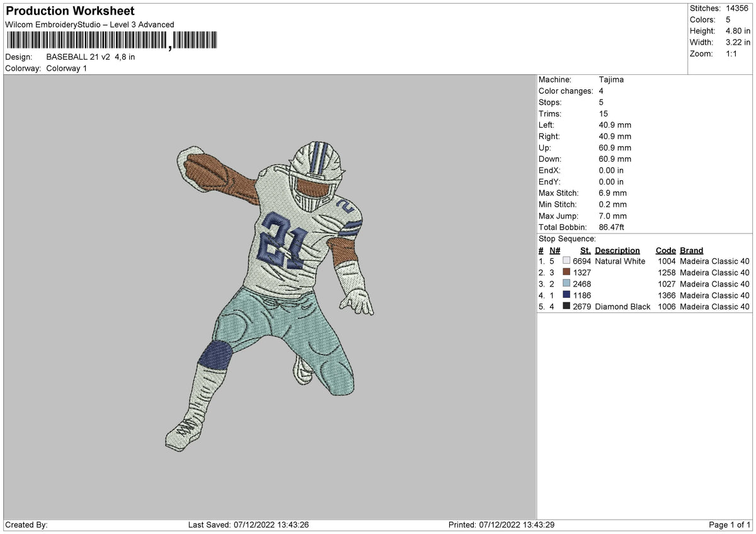The width and height of the screenshot is (756, 534).
Task: Select the navy swatch for code 1366
Action: 566,295
